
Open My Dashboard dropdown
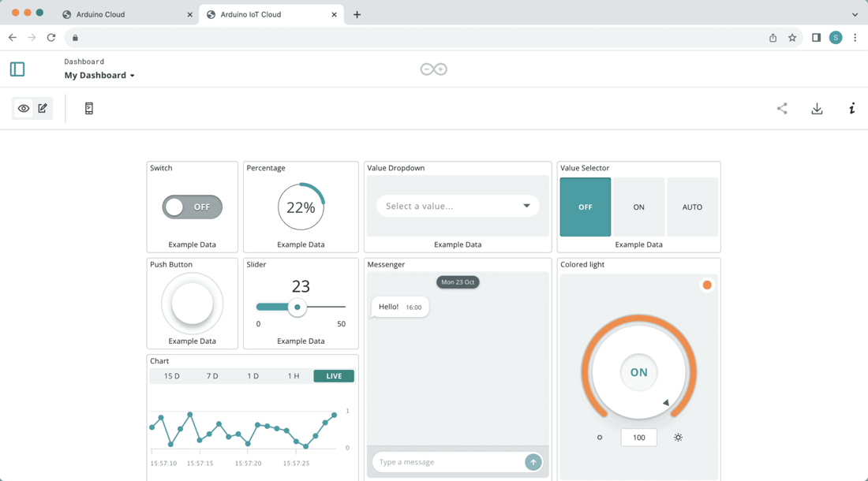coord(99,75)
